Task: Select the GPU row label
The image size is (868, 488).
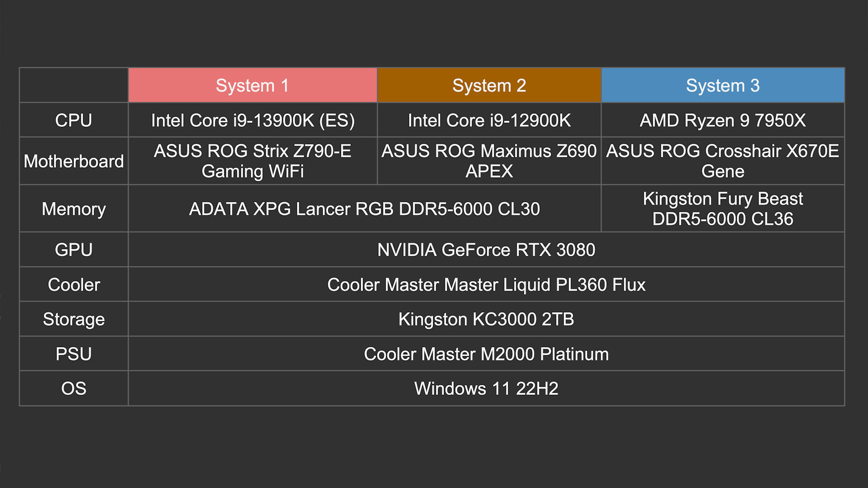Action: click(74, 249)
